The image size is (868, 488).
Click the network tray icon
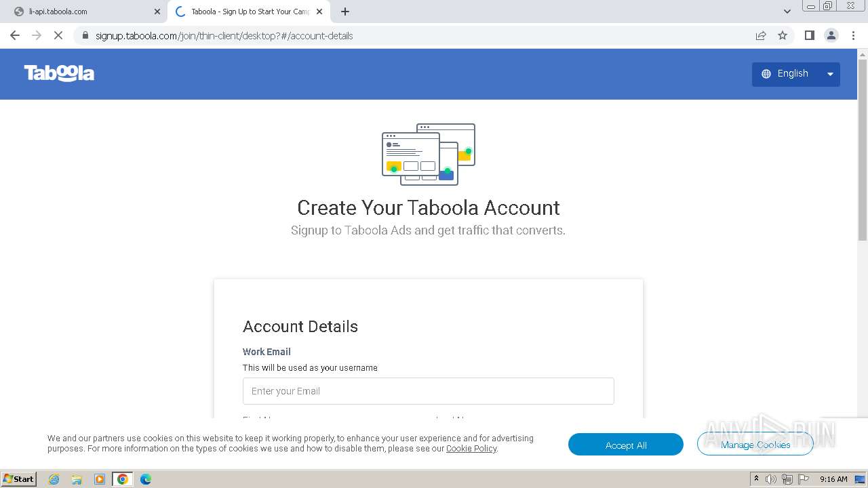[x=787, y=479]
